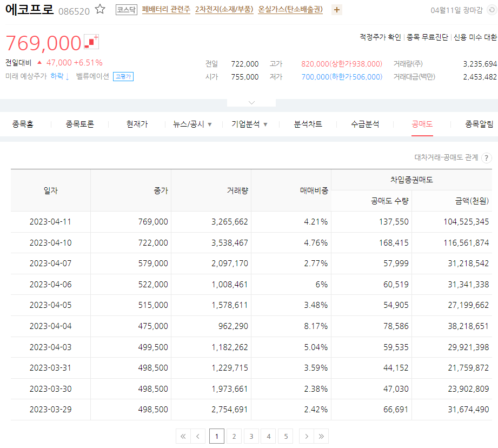The width and height of the screenshot is (498, 448).
Task: Click the 미래 예상주가 하락 indicator
Action: tap(37, 76)
